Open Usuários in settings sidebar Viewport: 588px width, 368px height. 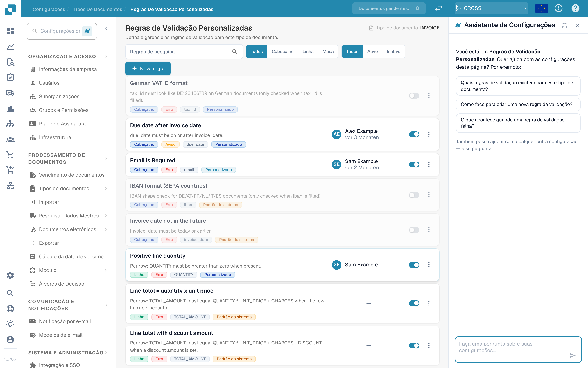(x=49, y=83)
